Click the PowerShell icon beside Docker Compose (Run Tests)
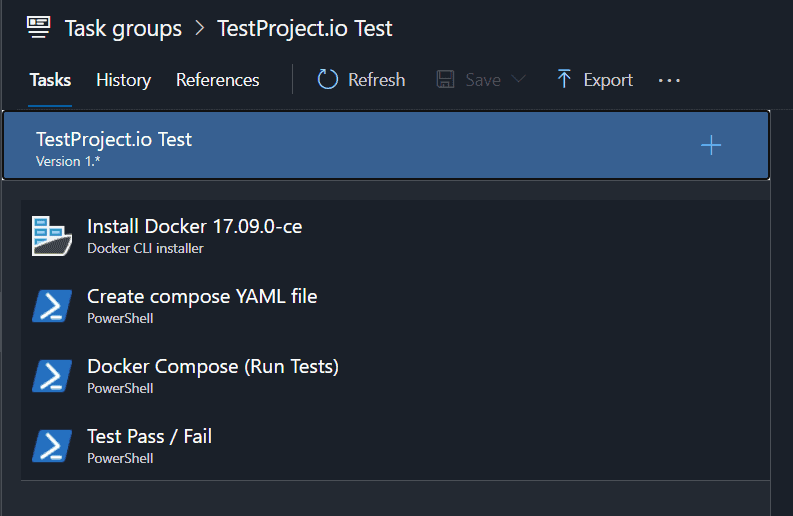The height and width of the screenshot is (516, 793). click(52, 376)
